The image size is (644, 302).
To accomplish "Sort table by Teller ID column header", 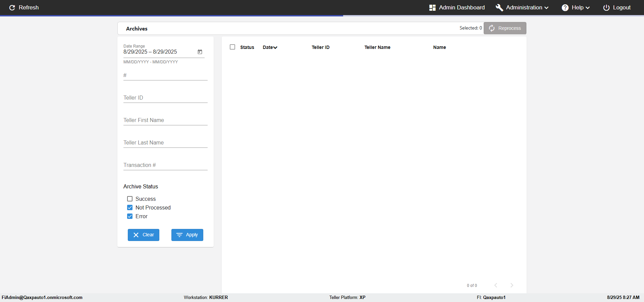I will [321, 47].
